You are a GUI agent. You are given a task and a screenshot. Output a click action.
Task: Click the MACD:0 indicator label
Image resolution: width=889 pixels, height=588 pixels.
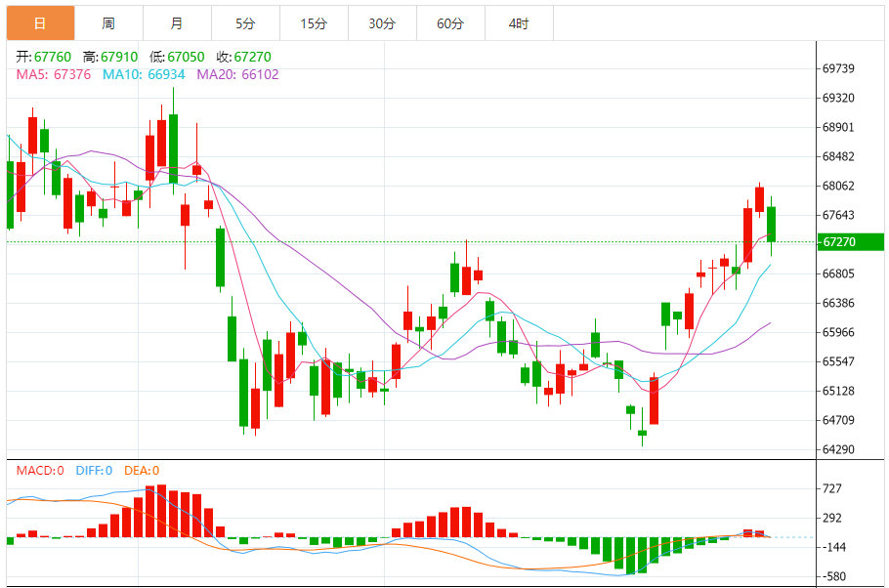40,470
